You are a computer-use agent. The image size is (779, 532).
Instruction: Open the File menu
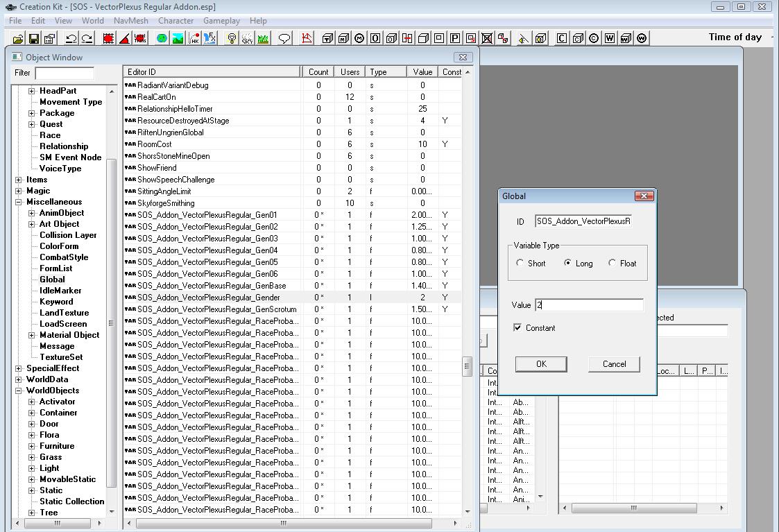point(15,21)
